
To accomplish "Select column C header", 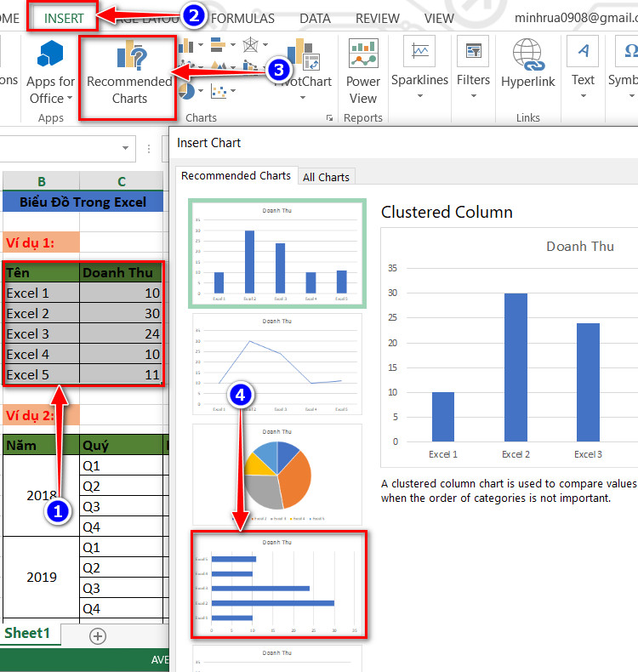I will (122, 181).
